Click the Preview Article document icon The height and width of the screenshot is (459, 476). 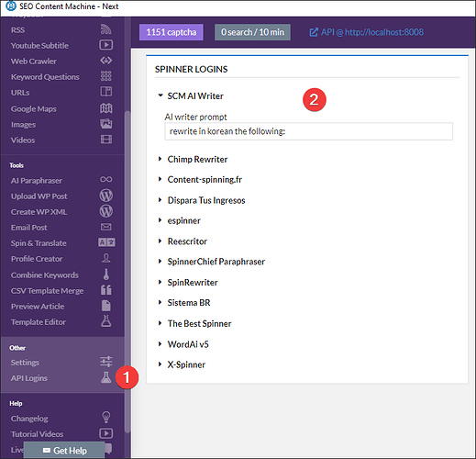106,306
